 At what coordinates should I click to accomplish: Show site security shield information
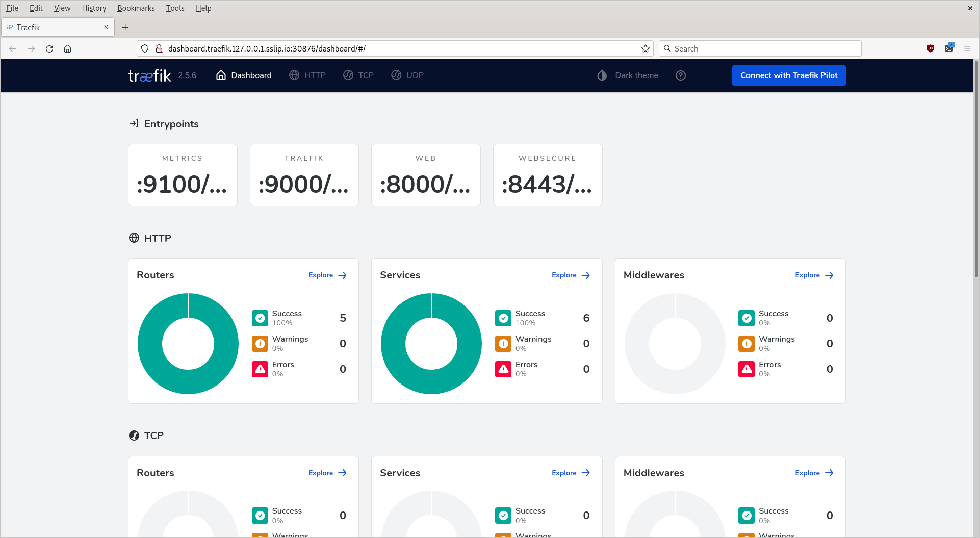[x=145, y=49]
